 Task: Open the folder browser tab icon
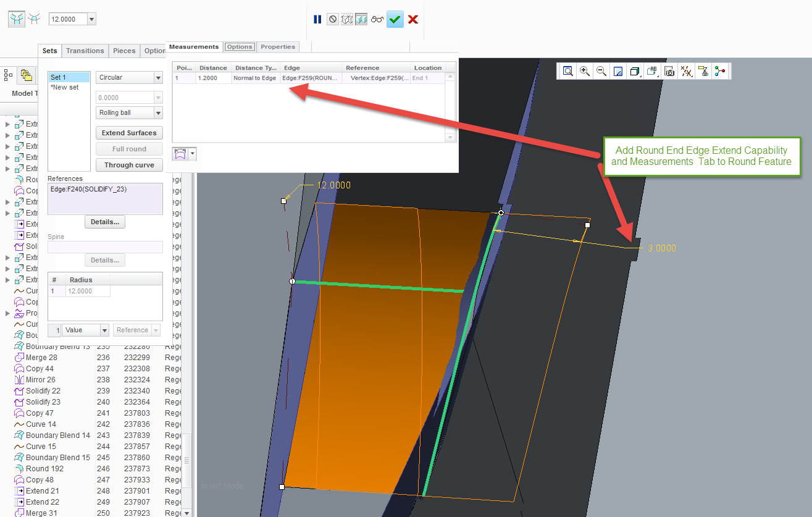(x=26, y=75)
